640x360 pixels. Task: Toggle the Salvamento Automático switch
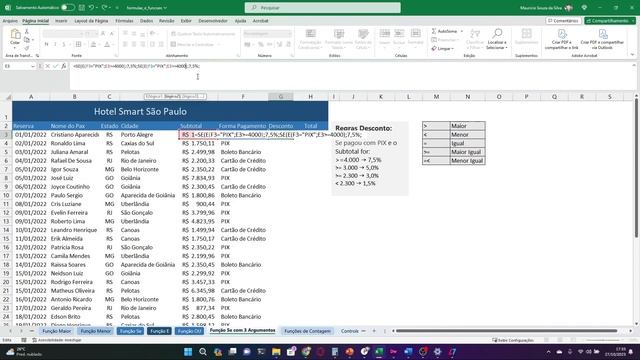tap(68, 7)
